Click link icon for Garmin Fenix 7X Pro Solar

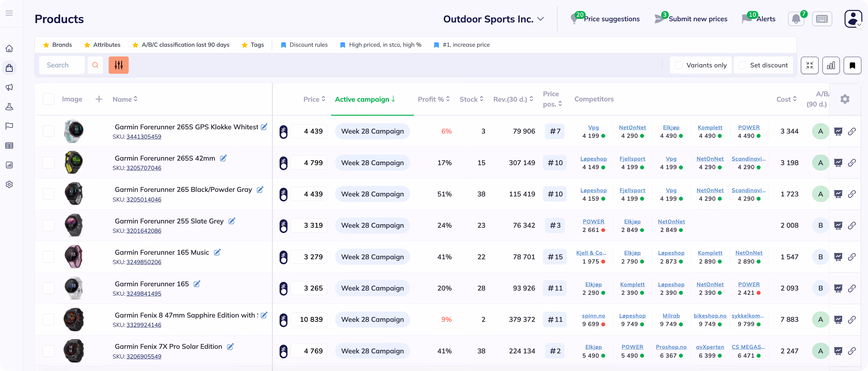(852, 351)
